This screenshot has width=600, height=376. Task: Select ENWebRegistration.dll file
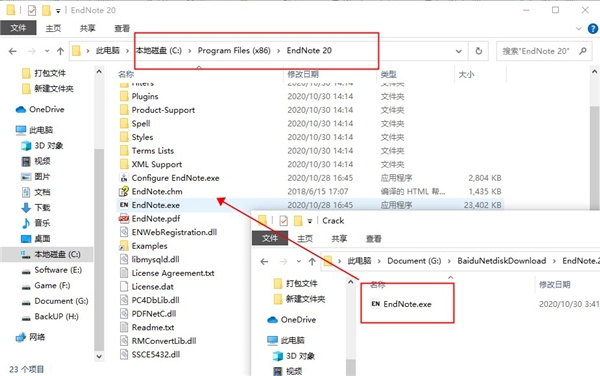(x=174, y=232)
